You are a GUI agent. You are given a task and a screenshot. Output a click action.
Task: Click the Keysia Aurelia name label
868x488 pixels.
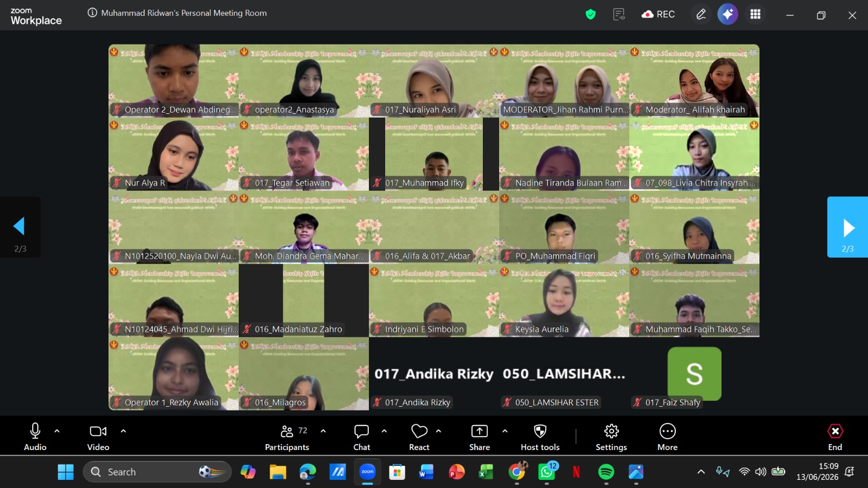point(542,329)
